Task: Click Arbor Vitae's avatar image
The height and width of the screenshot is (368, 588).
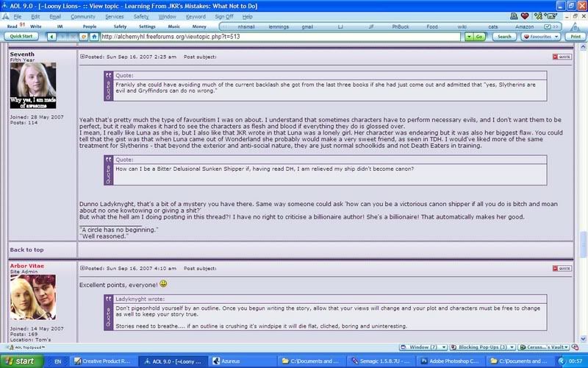Action: tap(32, 297)
